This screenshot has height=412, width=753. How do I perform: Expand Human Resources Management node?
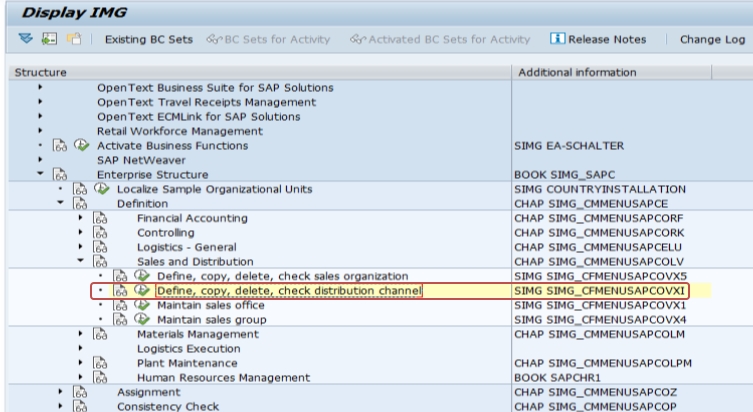[81, 377]
